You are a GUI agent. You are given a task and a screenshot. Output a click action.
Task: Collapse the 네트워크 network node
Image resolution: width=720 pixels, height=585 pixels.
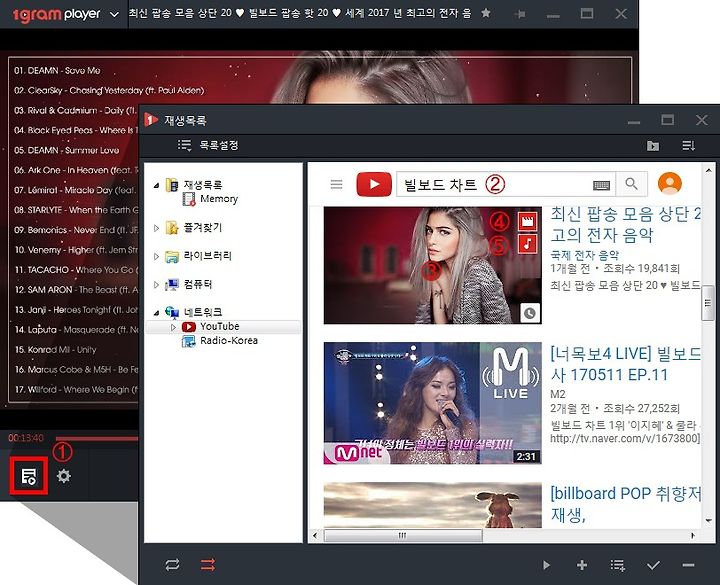tap(157, 313)
